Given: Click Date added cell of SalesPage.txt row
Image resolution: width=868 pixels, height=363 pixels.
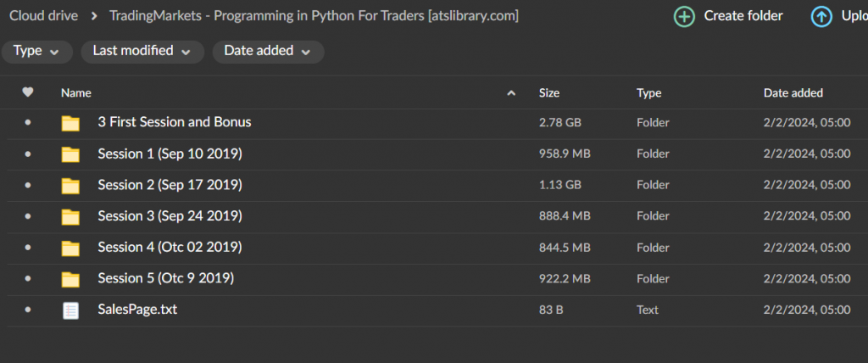Looking at the screenshot, I should click(x=807, y=310).
